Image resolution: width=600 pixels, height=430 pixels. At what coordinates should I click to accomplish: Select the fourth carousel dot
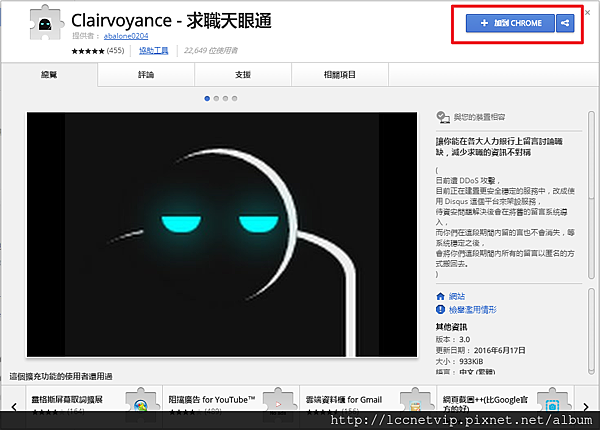tap(235, 98)
